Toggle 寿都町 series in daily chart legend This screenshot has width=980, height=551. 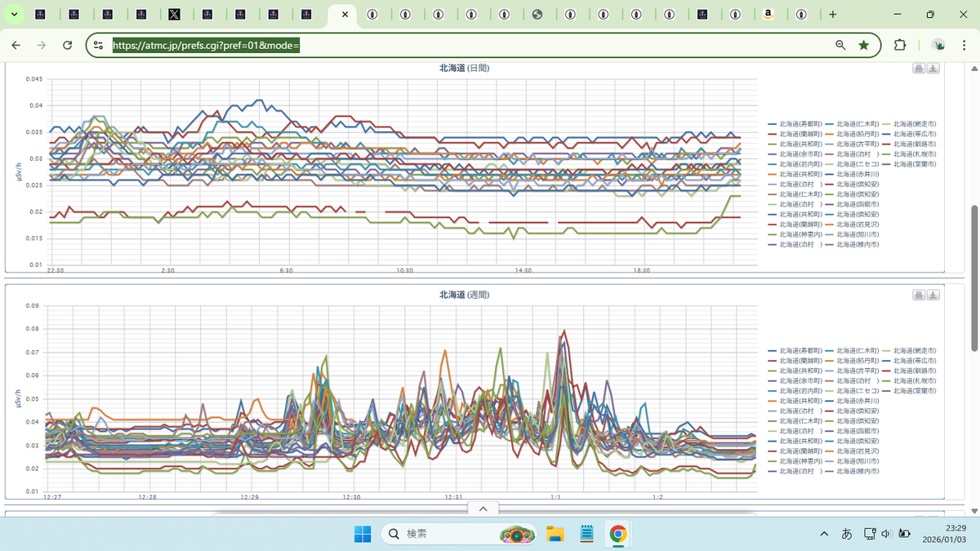[x=795, y=124]
